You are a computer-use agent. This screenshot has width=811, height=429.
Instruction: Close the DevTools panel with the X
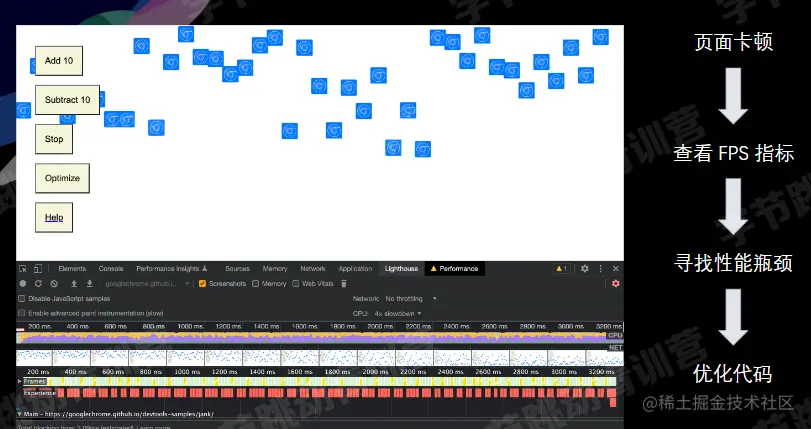[615, 269]
